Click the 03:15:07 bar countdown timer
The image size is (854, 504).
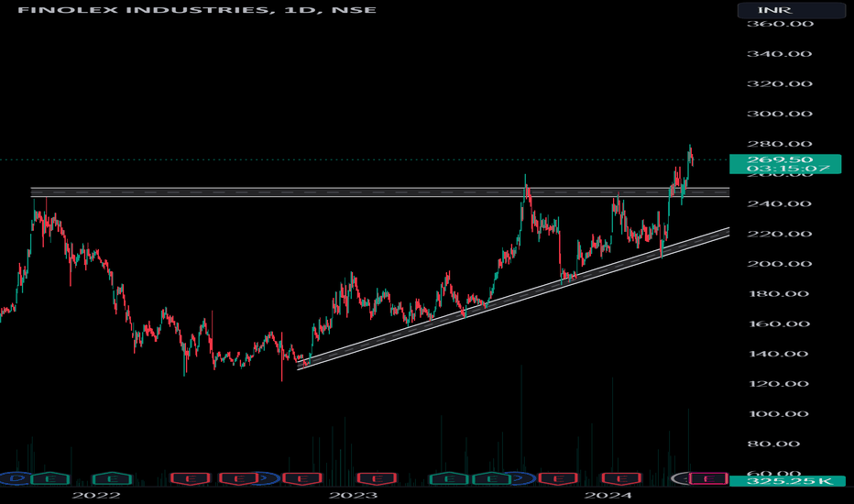click(788, 169)
